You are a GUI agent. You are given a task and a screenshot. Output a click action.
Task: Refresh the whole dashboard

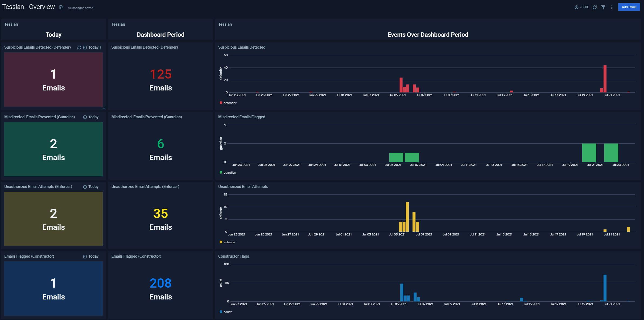(x=594, y=7)
